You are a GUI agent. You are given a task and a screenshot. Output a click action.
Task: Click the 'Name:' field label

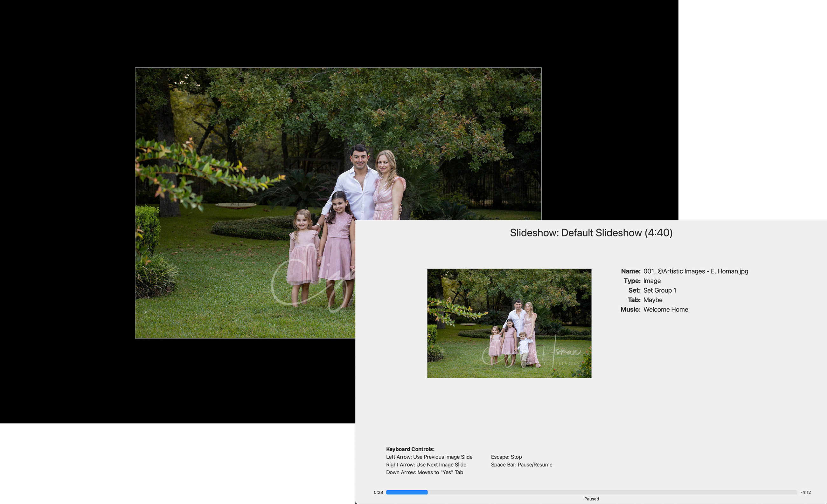[x=630, y=271]
